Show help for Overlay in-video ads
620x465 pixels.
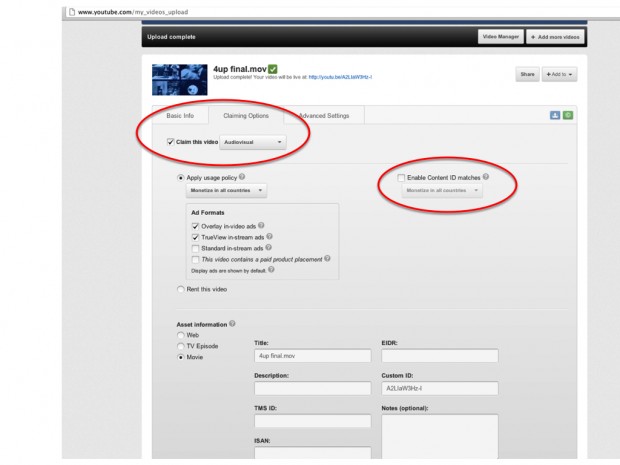pyautogui.click(x=261, y=225)
